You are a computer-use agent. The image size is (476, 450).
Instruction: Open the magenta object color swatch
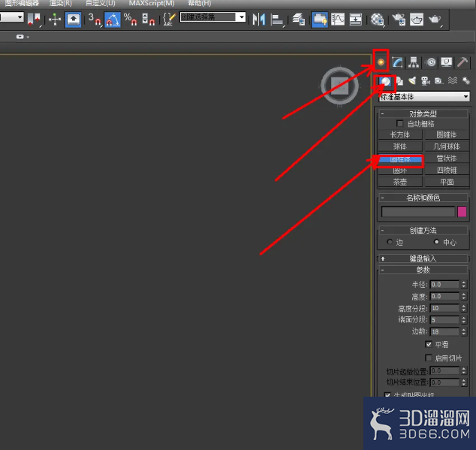[462, 212]
